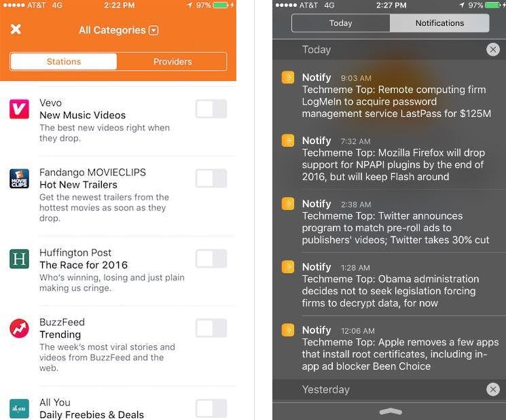Screen dimensions: 506x420
Task: Switch to the Stations tab
Action: pos(64,61)
